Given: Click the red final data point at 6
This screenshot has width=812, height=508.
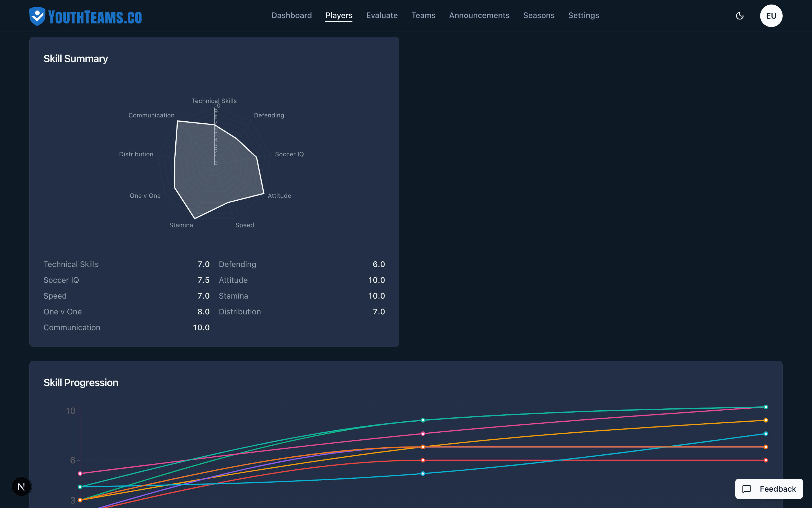Looking at the screenshot, I should coord(766,460).
